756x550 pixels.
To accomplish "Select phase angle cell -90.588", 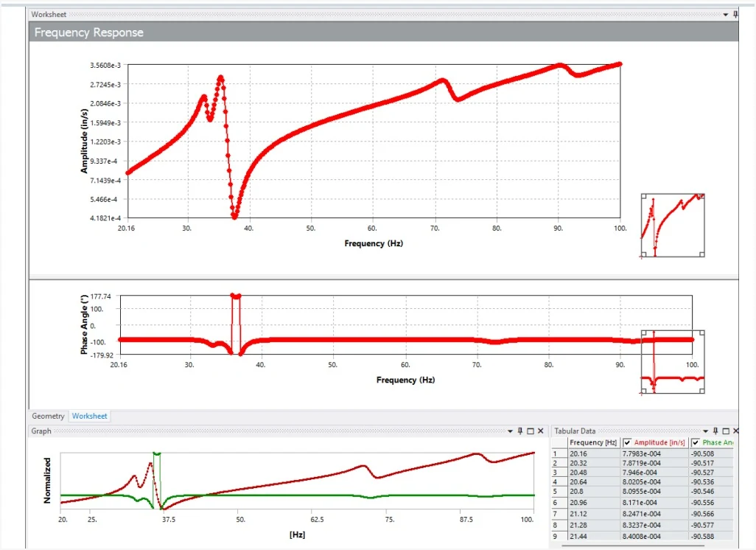I will [711, 536].
